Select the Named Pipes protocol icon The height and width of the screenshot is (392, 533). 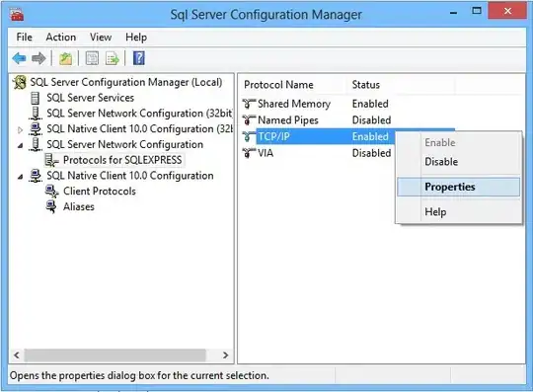(x=249, y=119)
